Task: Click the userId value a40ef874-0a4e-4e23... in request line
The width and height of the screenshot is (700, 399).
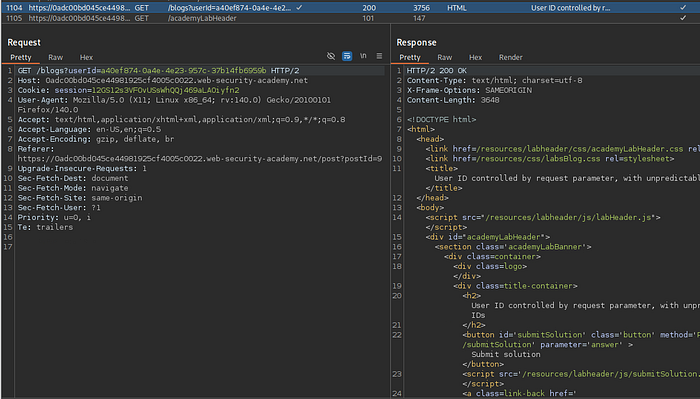Action: (x=183, y=71)
